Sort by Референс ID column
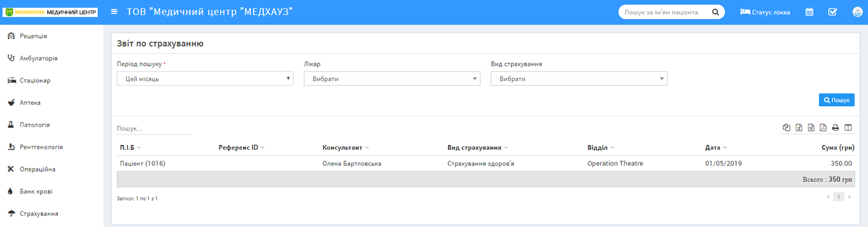This screenshot has width=868, height=227. [241, 148]
